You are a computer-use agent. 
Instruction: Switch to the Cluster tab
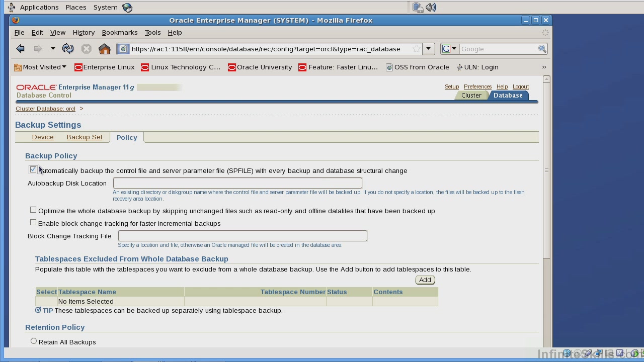(471, 95)
